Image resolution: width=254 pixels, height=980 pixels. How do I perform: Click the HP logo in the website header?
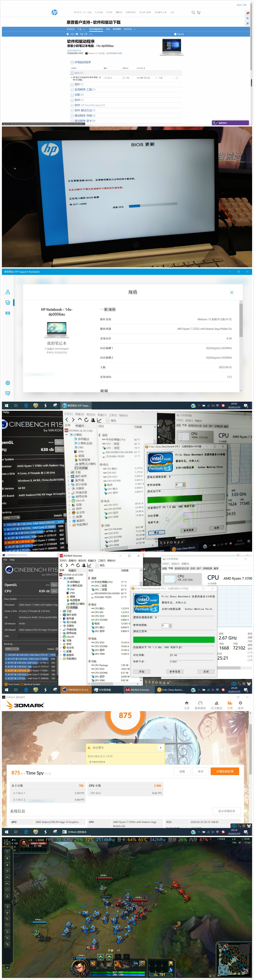pos(54,13)
